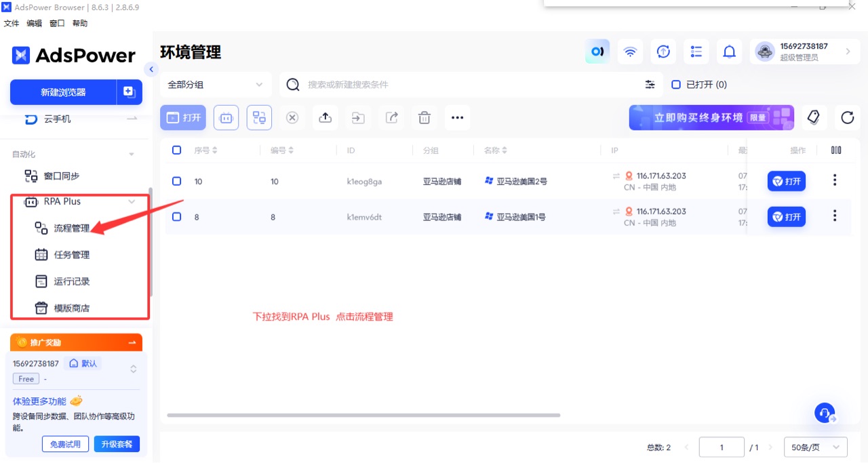Viewport: 868px width, 463px height.
Task: Click the 免费试用 button
Action: click(65, 444)
